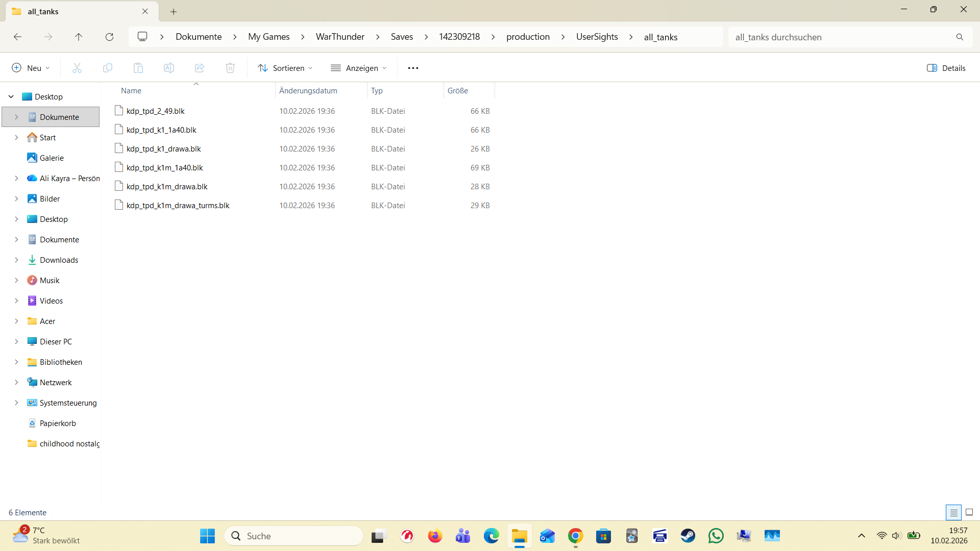
Task: Click the search magnifier icon
Action: point(960,37)
